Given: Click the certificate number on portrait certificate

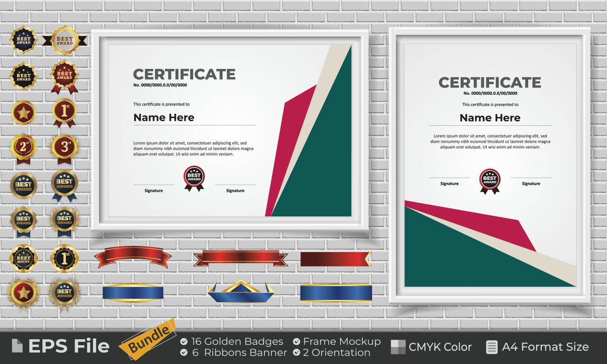Looking at the screenshot, I should click(x=490, y=93).
